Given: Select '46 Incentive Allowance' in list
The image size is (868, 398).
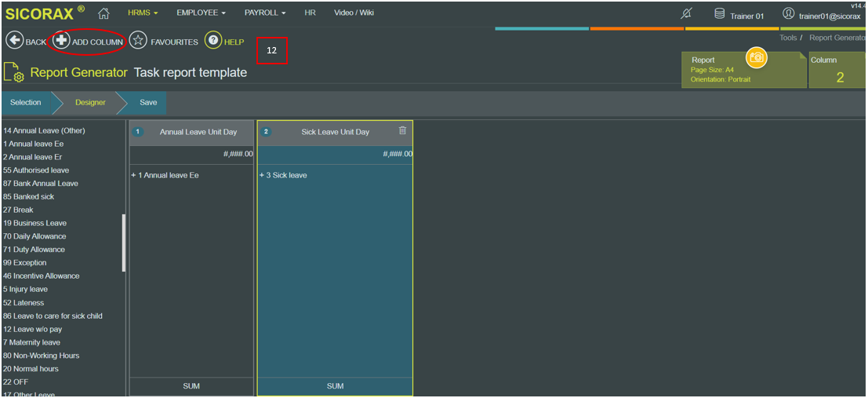Looking at the screenshot, I should (41, 276).
